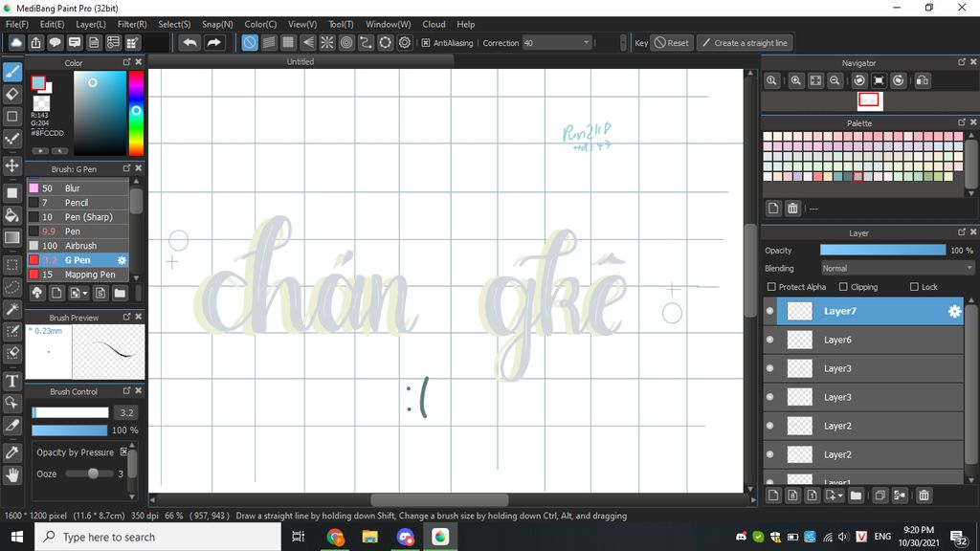Enable the layer Lock checkbox
The width and height of the screenshot is (980, 551).
pos(914,287)
